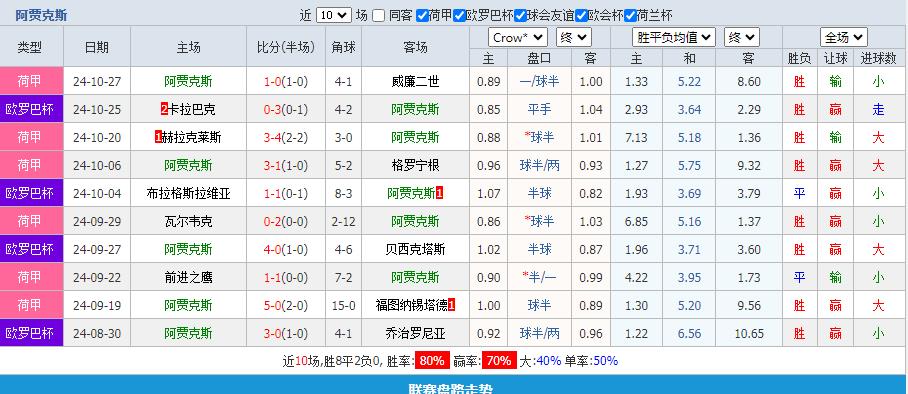Click 瓦尔韦克 home team link
The width and height of the screenshot is (908, 394).
(188, 221)
